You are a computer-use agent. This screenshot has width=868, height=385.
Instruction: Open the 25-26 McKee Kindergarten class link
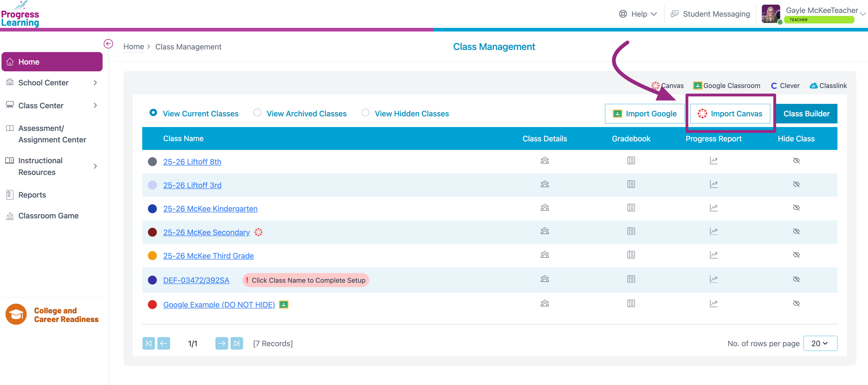[x=210, y=209]
